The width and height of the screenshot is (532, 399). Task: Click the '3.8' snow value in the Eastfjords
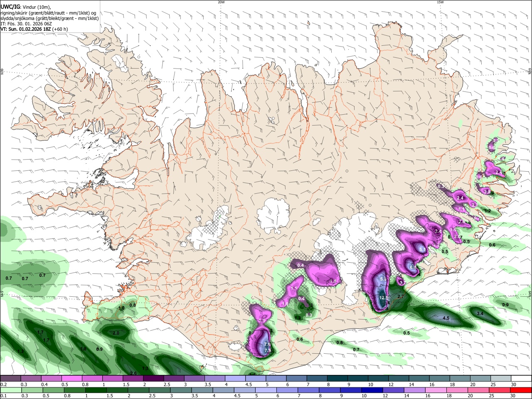click(488, 192)
